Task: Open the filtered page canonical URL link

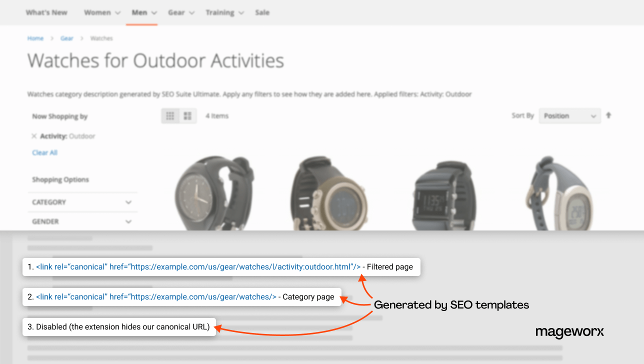Action: click(197, 266)
